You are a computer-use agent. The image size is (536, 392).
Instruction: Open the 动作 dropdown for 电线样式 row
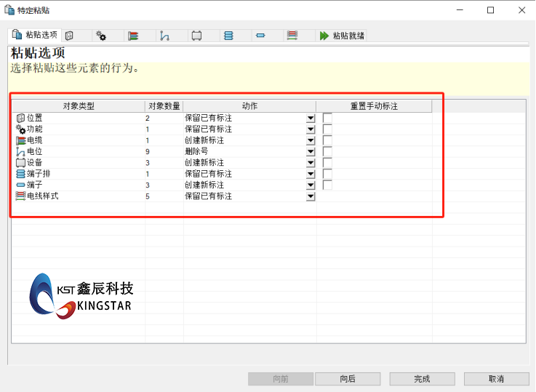click(x=311, y=196)
